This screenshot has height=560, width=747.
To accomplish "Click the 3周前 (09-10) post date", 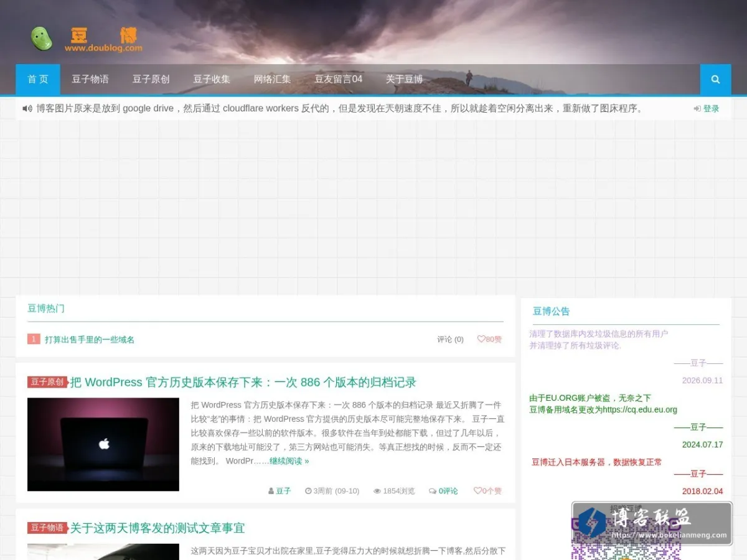I will (x=336, y=491).
